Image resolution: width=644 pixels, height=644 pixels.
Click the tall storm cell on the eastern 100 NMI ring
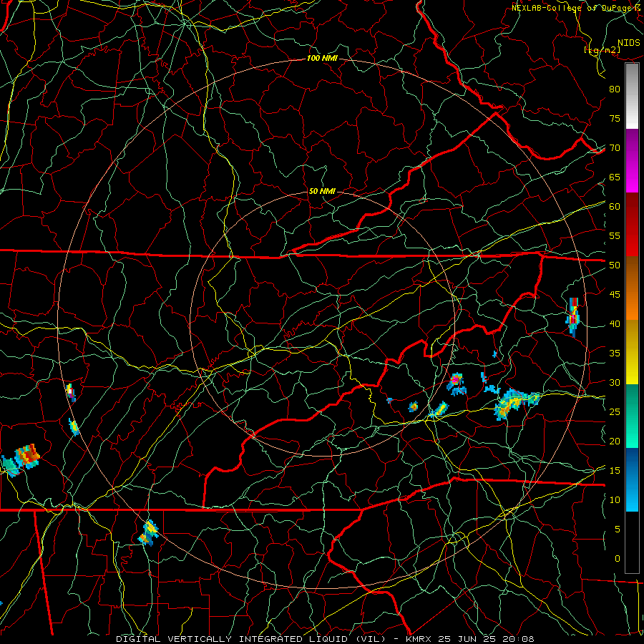[573, 317]
